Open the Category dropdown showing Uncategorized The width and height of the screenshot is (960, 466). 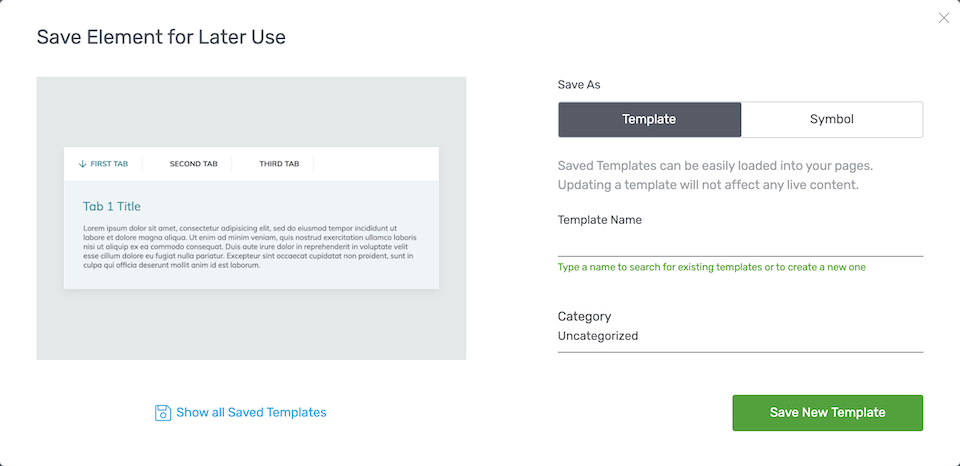tap(740, 336)
